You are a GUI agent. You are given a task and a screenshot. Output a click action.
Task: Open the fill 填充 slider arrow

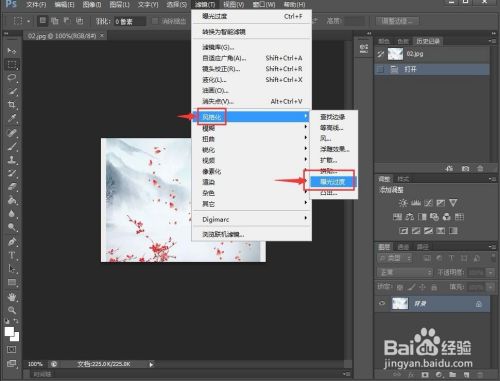coord(490,287)
